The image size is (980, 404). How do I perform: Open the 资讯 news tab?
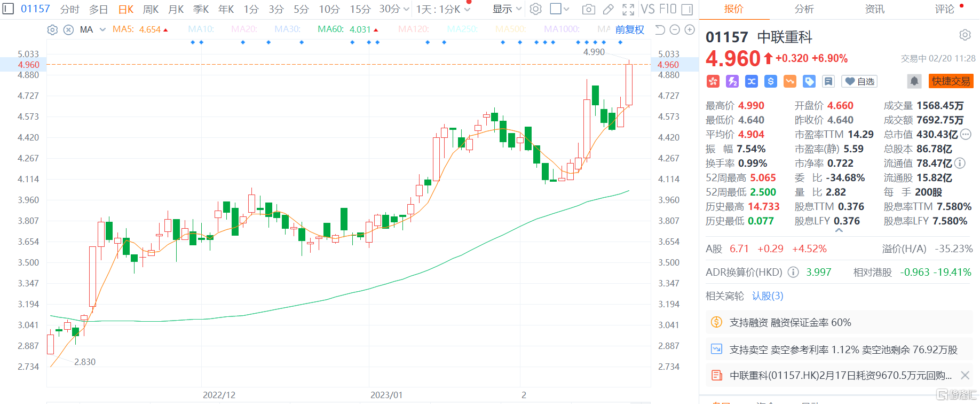click(874, 9)
